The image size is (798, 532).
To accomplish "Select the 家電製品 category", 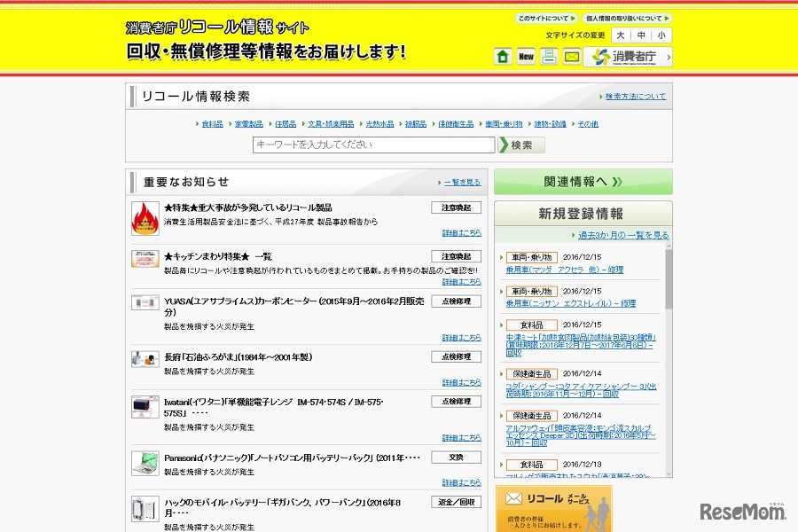I will point(250,124).
